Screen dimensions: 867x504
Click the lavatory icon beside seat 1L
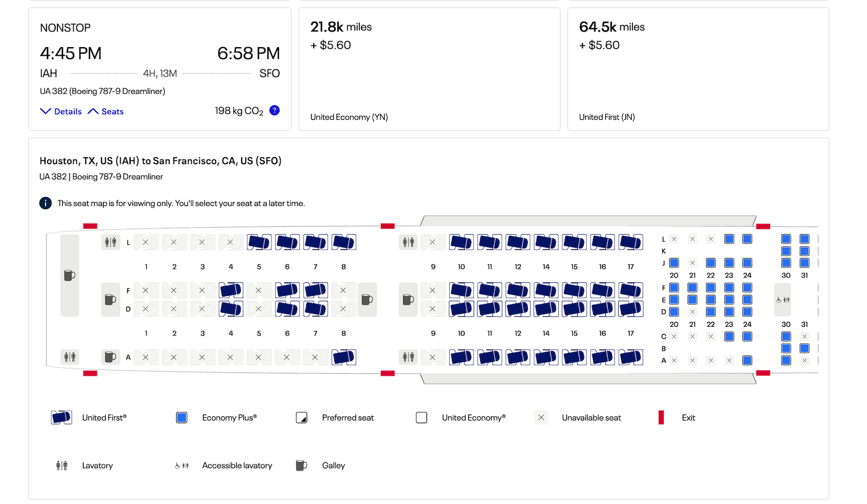tap(111, 242)
